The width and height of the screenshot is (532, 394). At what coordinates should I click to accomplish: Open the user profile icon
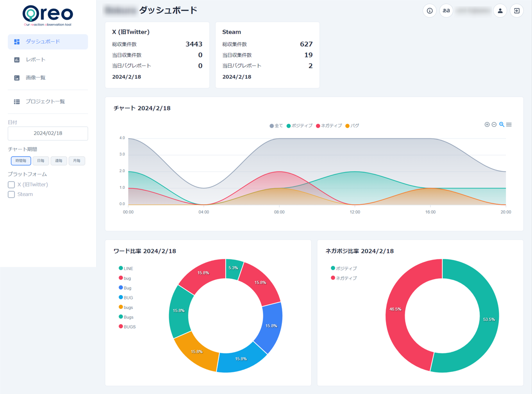pos(500,11)
